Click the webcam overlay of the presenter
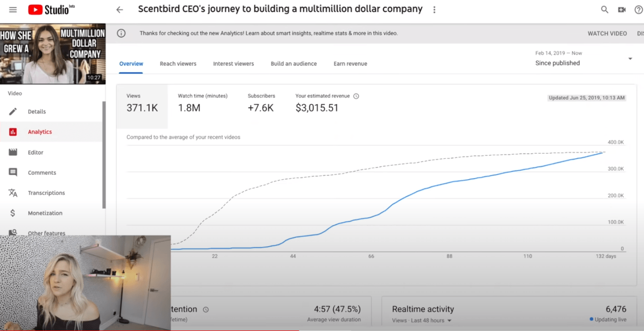 (x=85, y=283)
